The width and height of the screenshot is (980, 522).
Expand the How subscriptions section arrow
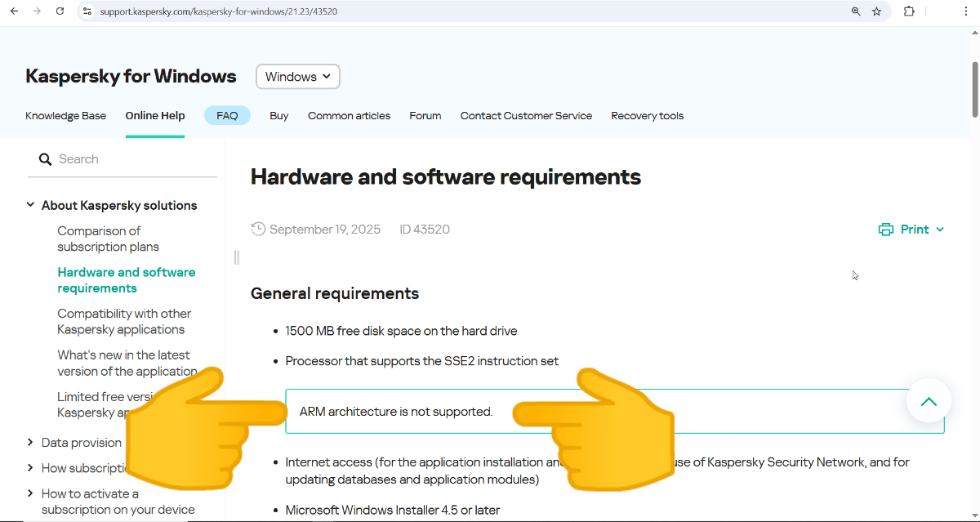click(30, 468)
